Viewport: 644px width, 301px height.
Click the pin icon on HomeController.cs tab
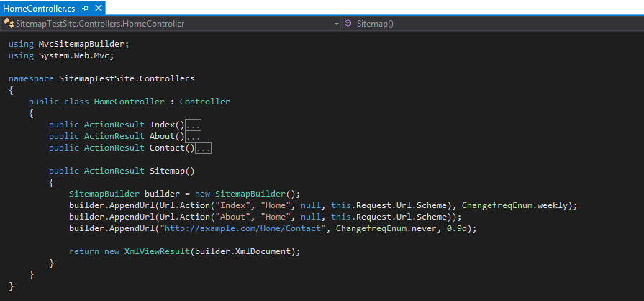tap(86, 8)
